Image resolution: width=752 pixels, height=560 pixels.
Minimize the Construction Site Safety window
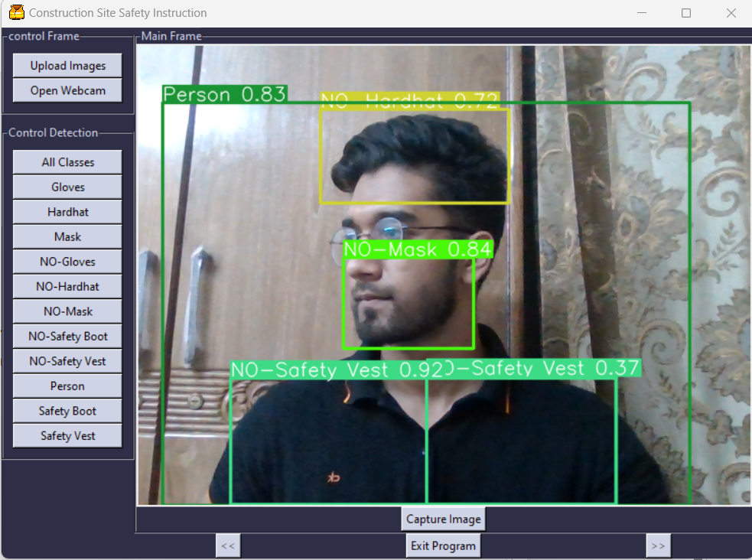(x=640, y=13)
